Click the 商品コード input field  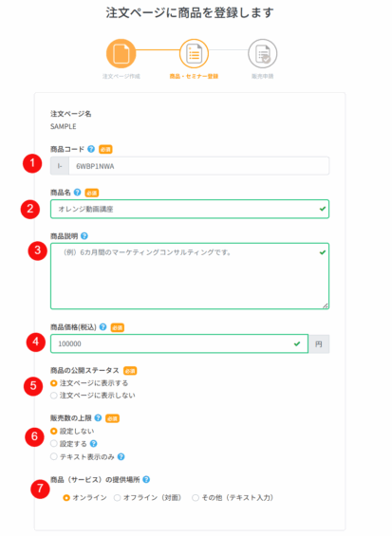[x=199, y=166]
